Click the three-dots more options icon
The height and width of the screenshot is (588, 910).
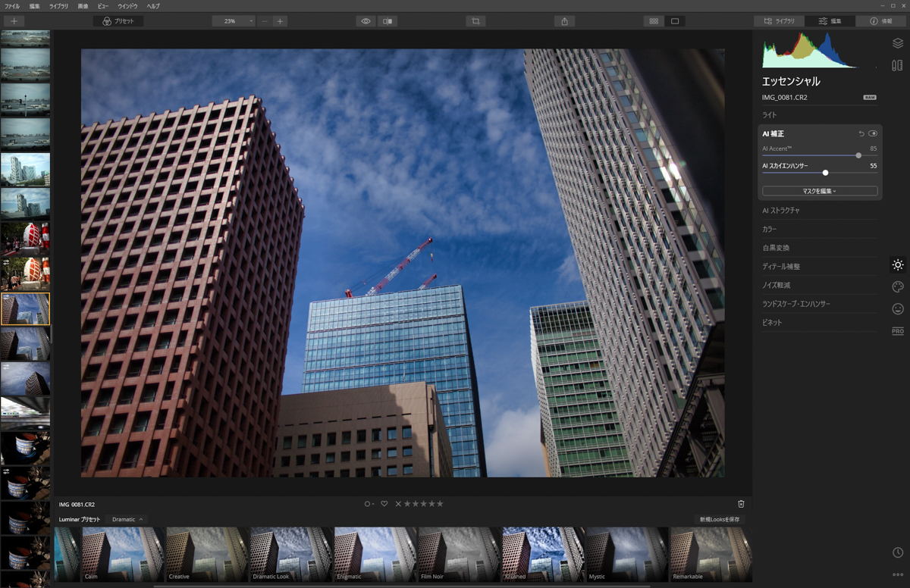[x=898, y=574]
